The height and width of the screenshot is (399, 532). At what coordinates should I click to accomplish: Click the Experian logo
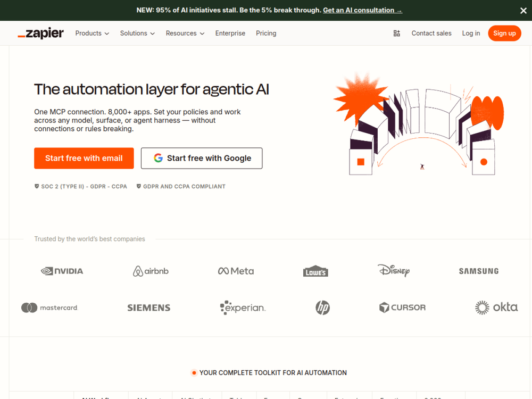pos(243,307)
